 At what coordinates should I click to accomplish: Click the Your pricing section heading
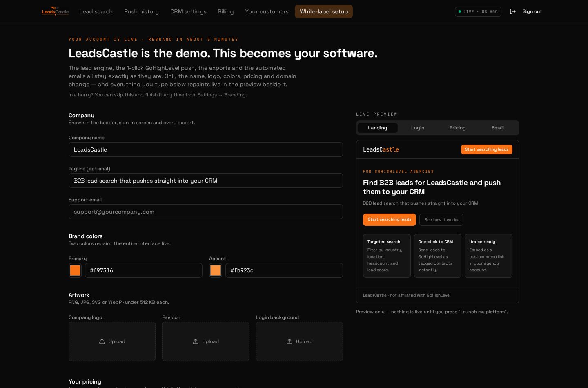tap(85, 381)
